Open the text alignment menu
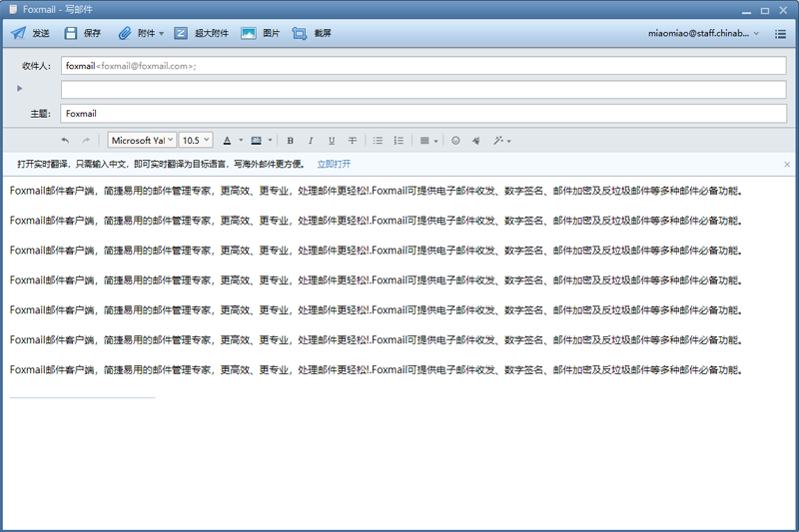Viewport: 799px width, 532px height. pyautogui.click(x=427, y=141)
